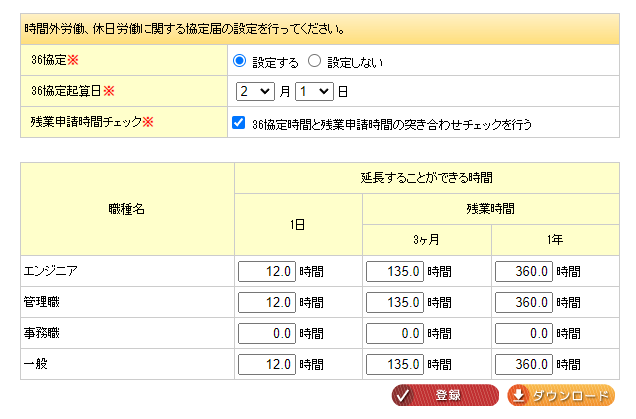The image size is (636, 419).
Task: Click 事務職 1日 hours input field
Action: [267, 332]
